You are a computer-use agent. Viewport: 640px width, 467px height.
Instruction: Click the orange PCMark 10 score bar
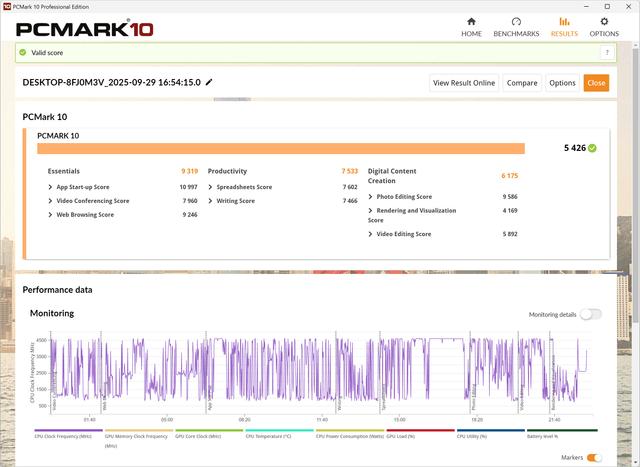click(281, 149)
